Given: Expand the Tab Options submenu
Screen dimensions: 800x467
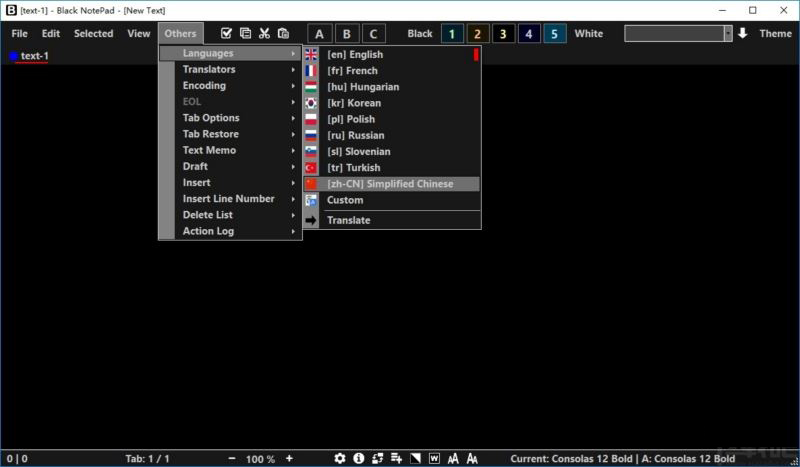Looking at the screenshot, I should pos(231,118).
